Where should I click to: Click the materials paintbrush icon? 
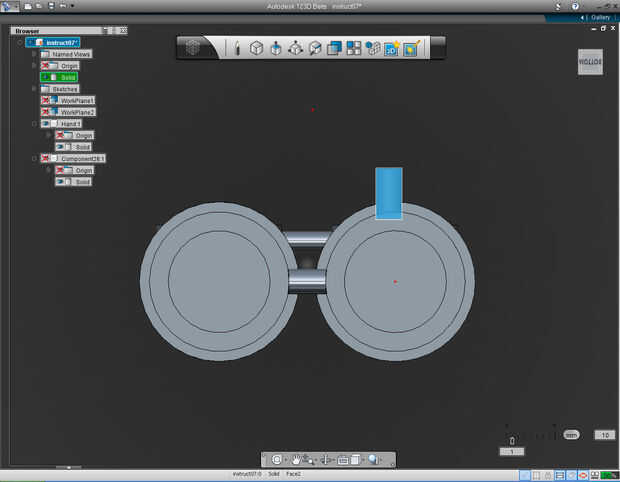[412, 48]
